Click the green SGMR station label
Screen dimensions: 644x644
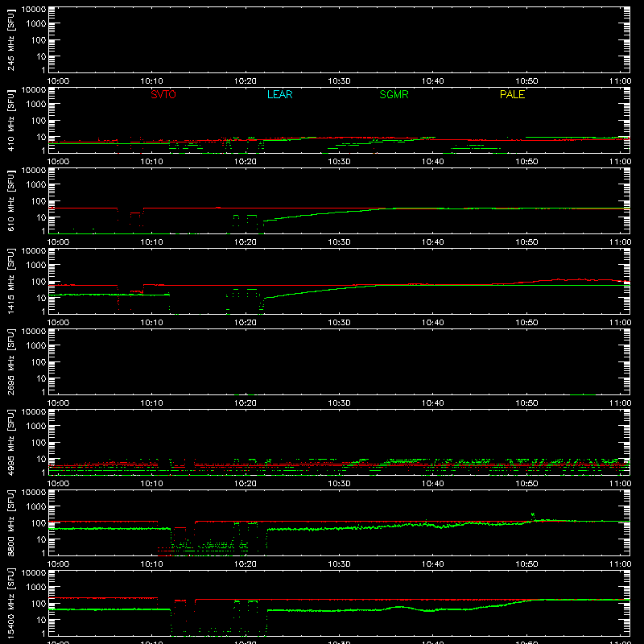tap(394, 94)
